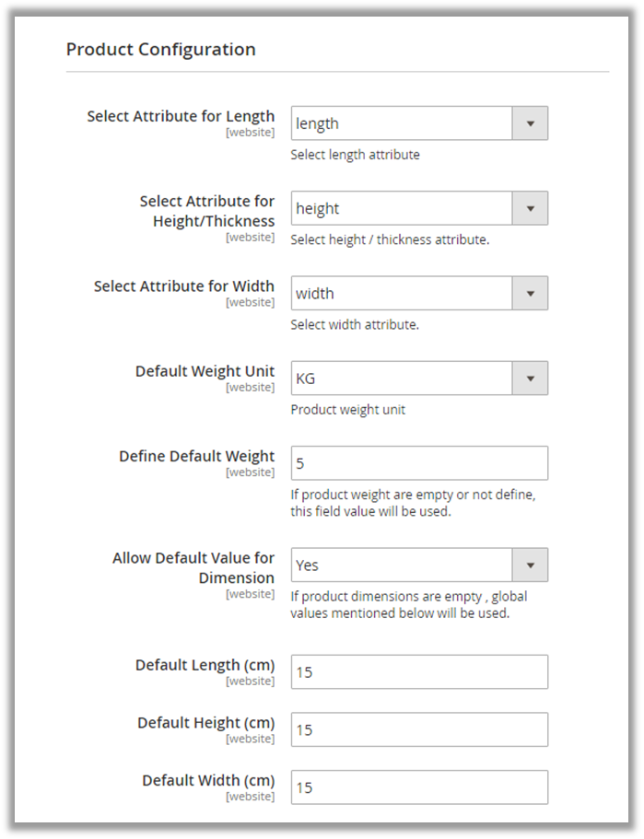
Task: Click the Define Default Weight input field
Action: [419, 463]
